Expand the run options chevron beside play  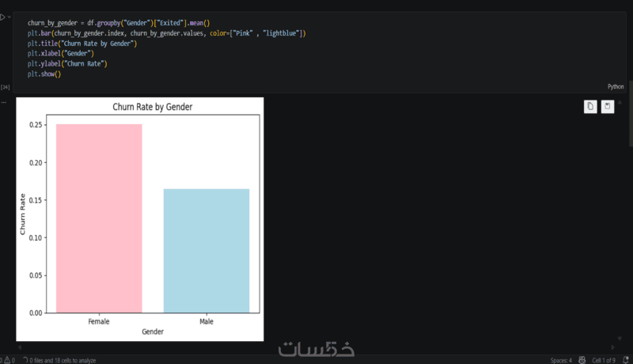pyautogui.click(x=9, y=17)
